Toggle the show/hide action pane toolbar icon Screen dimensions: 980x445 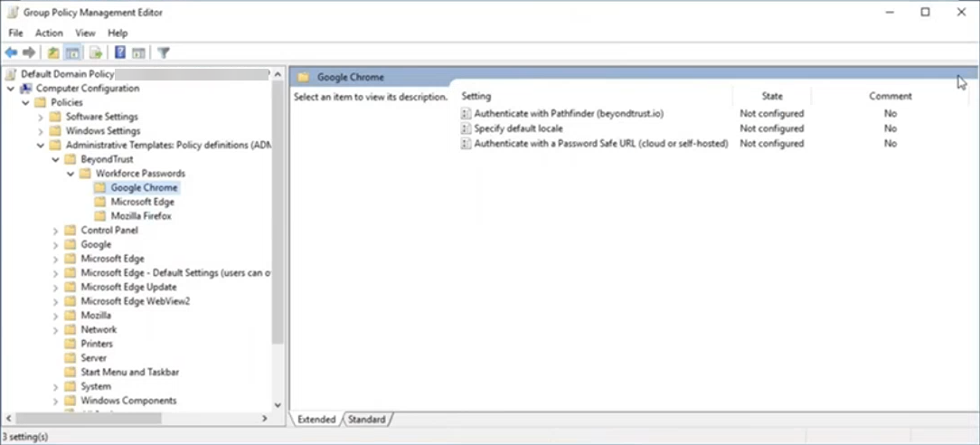coord(138,52)
